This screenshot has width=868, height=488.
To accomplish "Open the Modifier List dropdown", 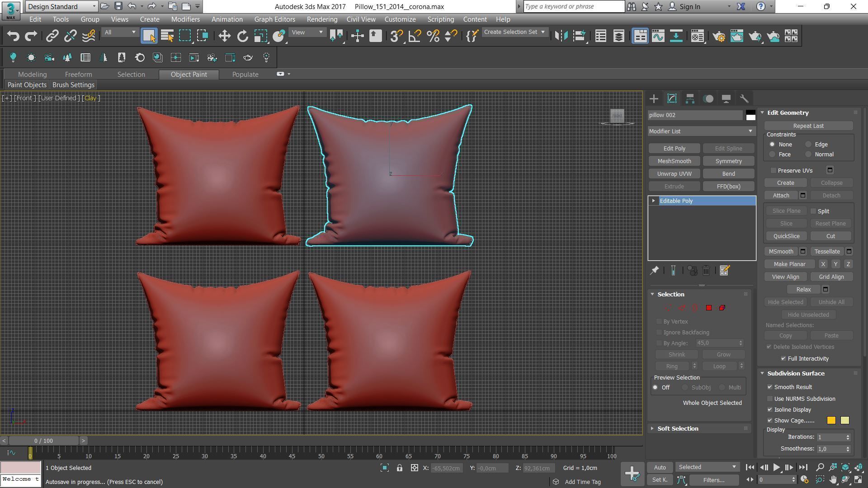I will click(701, 131).
